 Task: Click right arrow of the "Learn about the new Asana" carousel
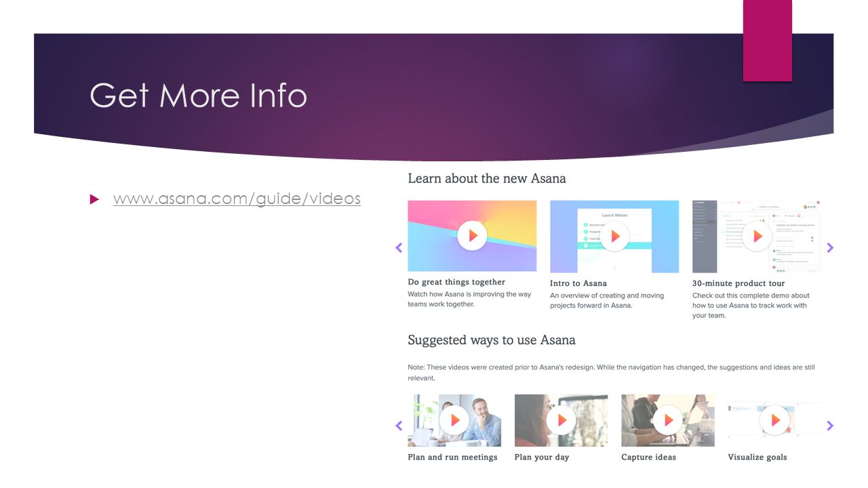coord(830,248)
